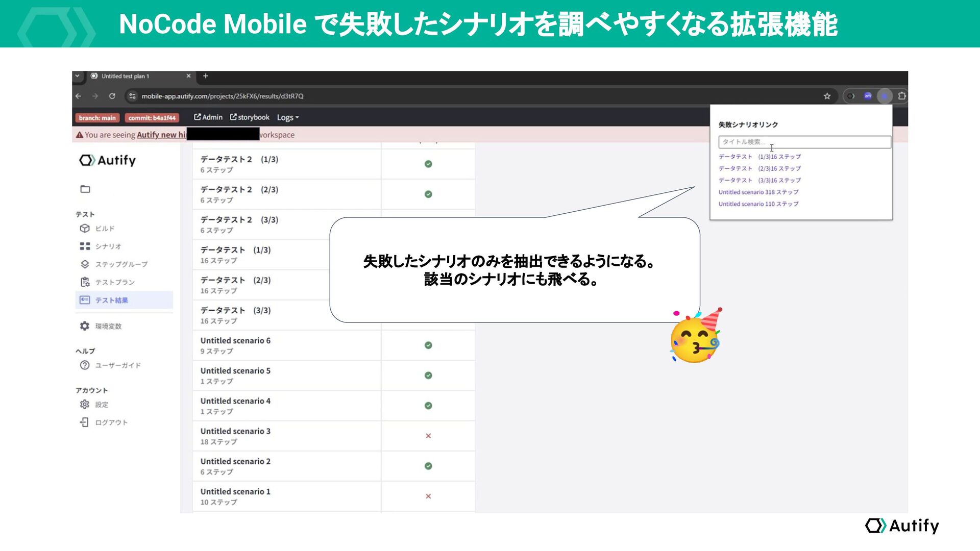Click passed check for データテスト２ (2/3)

[428, 194]
